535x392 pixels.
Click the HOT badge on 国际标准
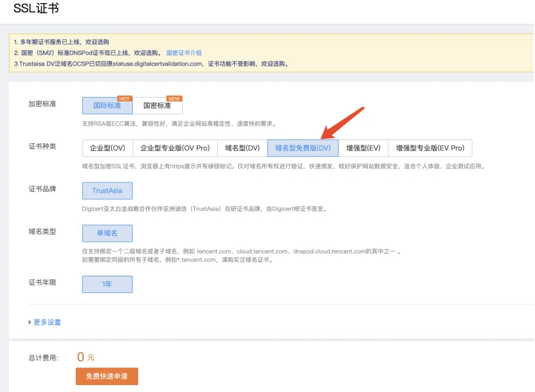pyautogui.click(x=125, y=99)
